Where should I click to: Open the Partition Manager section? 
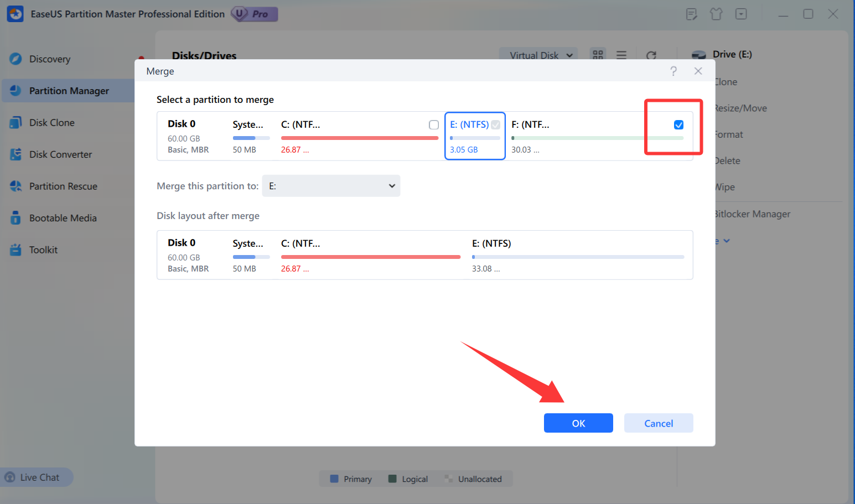tap(69, 91)
